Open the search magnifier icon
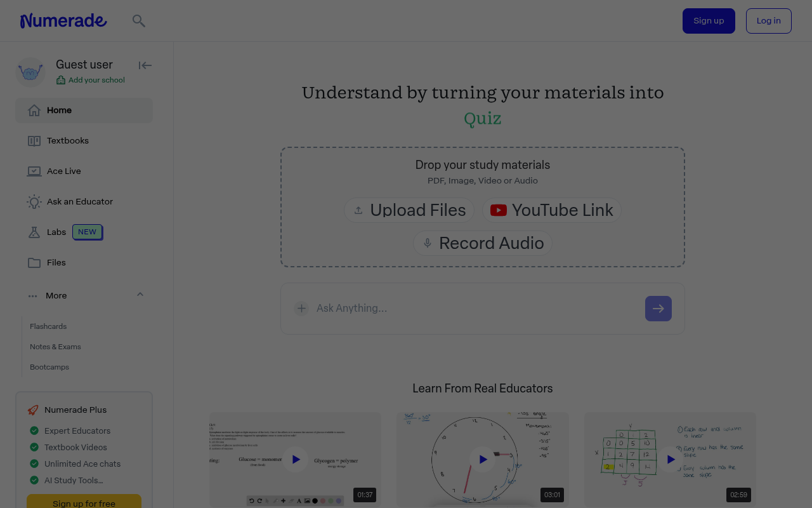The height and width of the screenshot is (508, 812). click(x=139, y=21)
